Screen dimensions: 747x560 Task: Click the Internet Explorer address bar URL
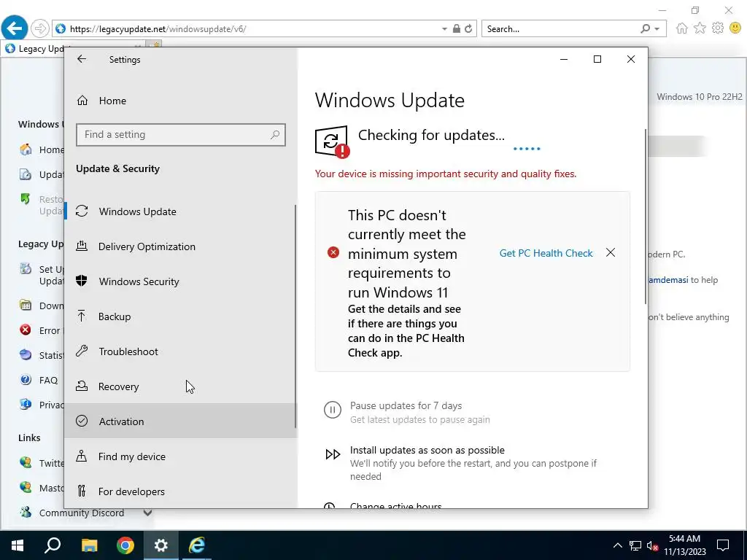(158, 29)
